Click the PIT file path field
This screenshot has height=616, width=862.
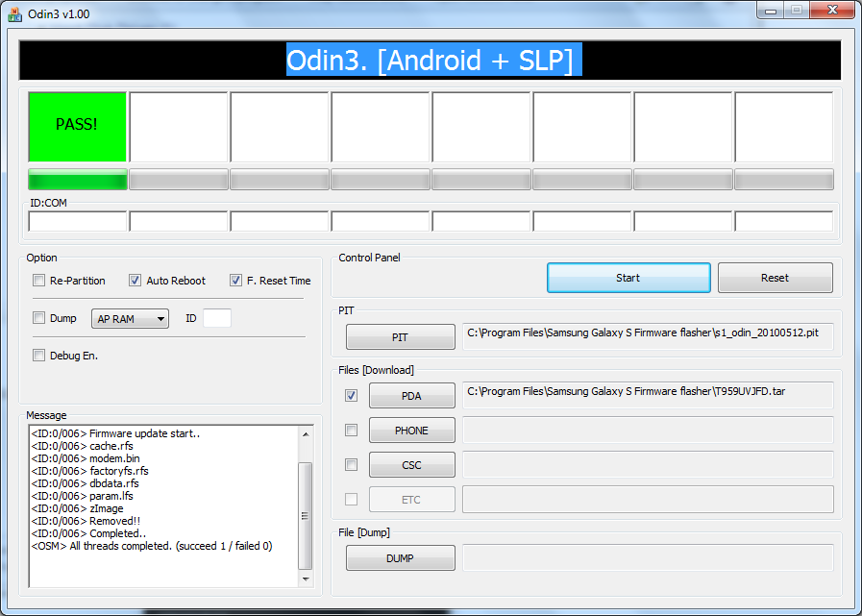648,336
